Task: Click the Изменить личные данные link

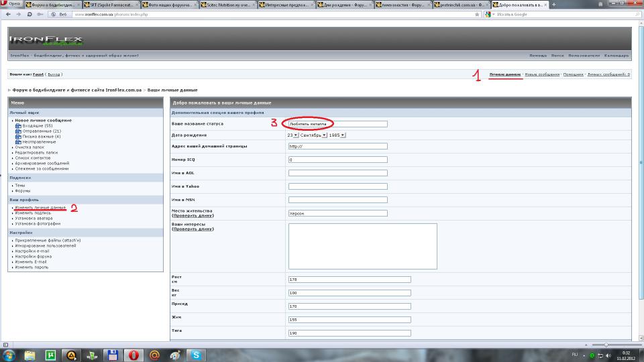Action: pyautogui.click(x=40, y=208)
